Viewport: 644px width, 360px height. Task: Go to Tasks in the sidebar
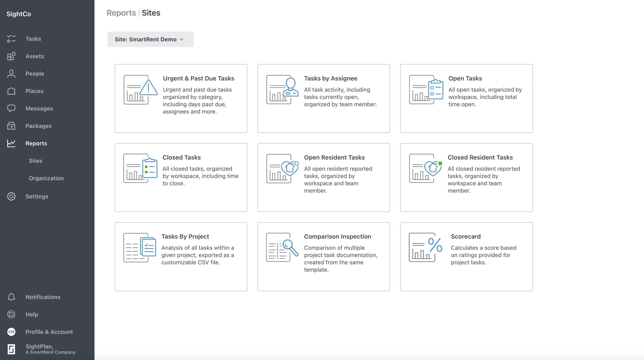pos(33,39)
